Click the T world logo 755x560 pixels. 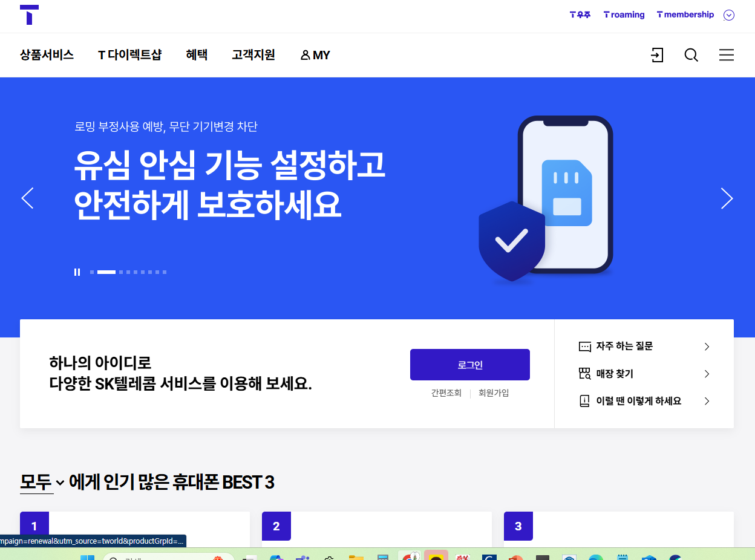[29, 15]
